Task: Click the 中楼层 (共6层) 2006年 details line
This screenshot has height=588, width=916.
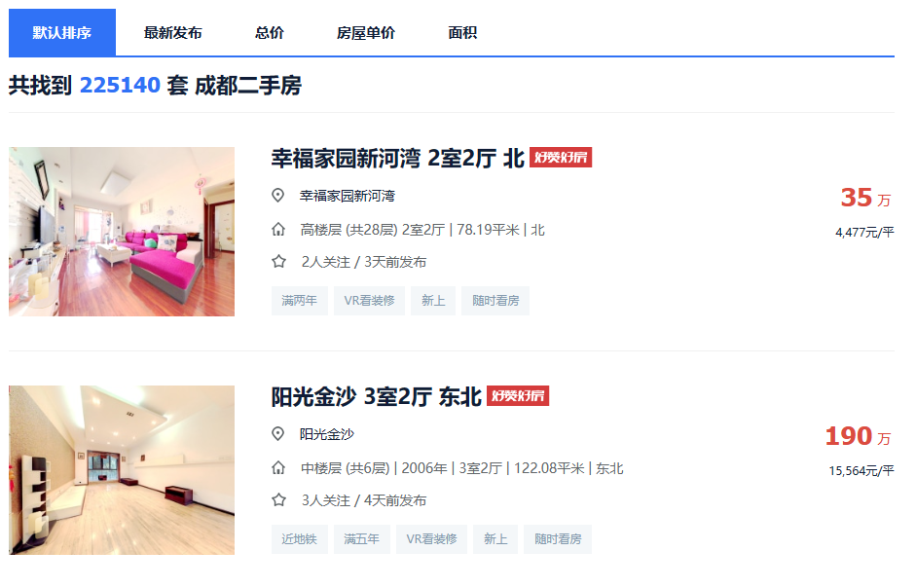Action: click(462, 468)
